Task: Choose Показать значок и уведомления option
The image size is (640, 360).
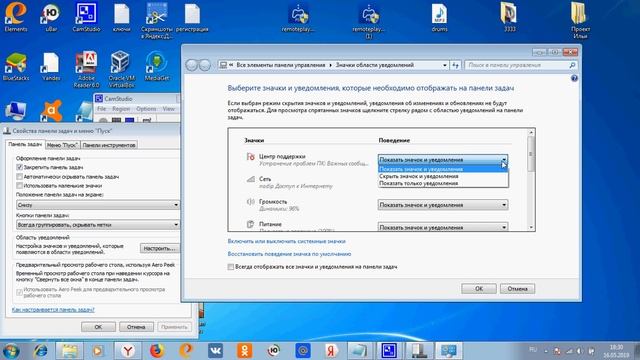Action: coord(443,169)
